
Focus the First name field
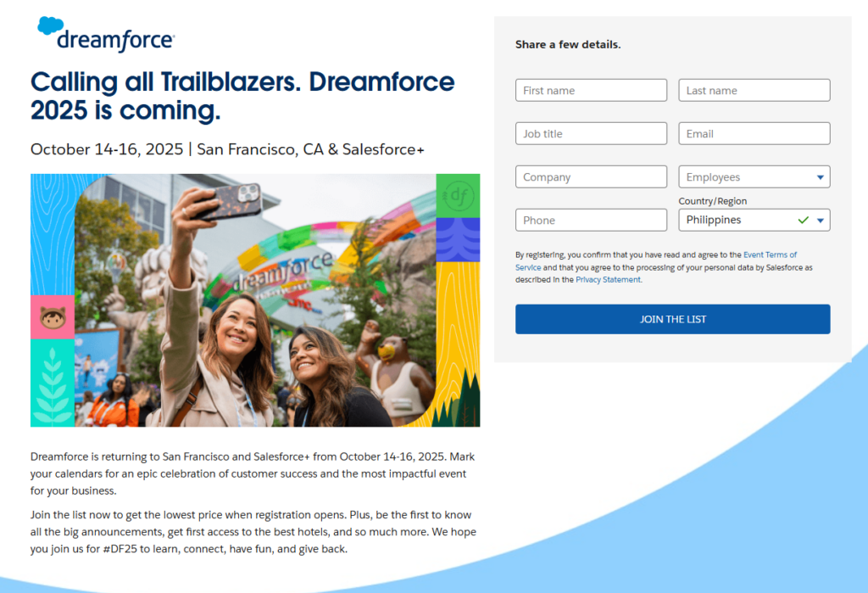tap(591, 90)
